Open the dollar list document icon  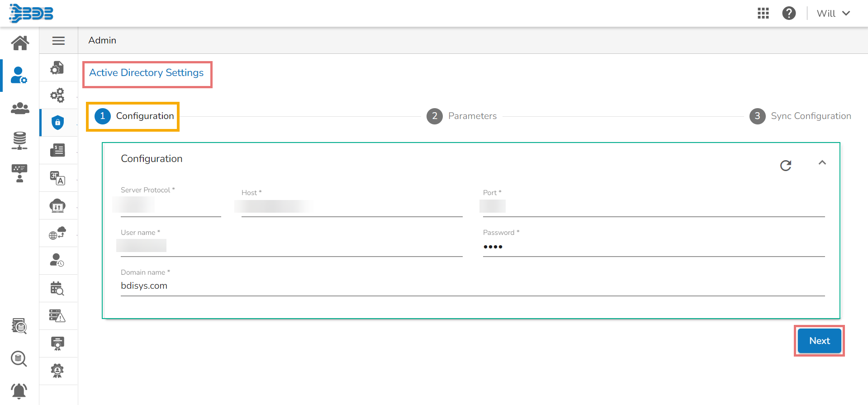[x=57, y=150]
